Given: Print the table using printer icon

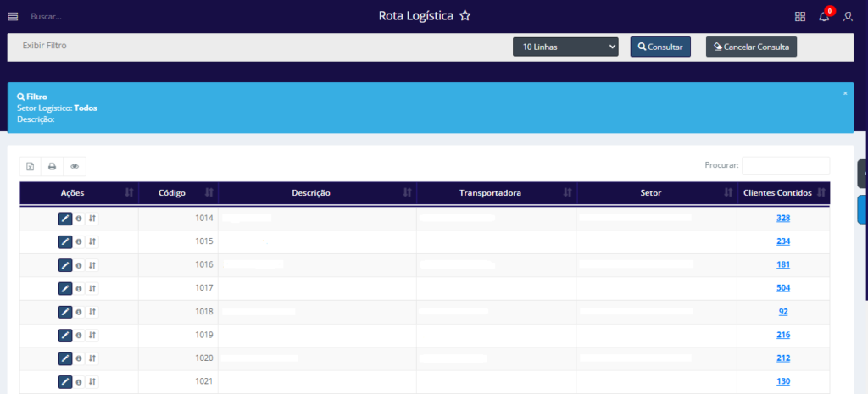Looking at the screenshot, I should point(52,166).
